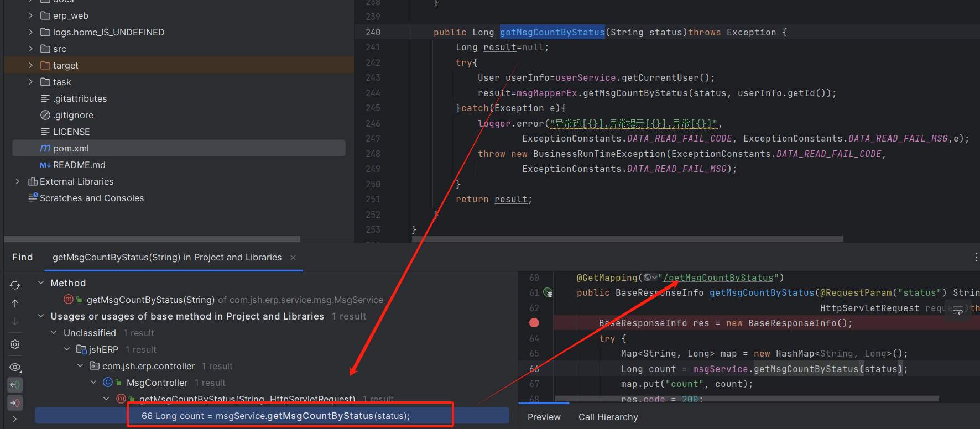Click erp_web folder icon

tap(45, 15)
